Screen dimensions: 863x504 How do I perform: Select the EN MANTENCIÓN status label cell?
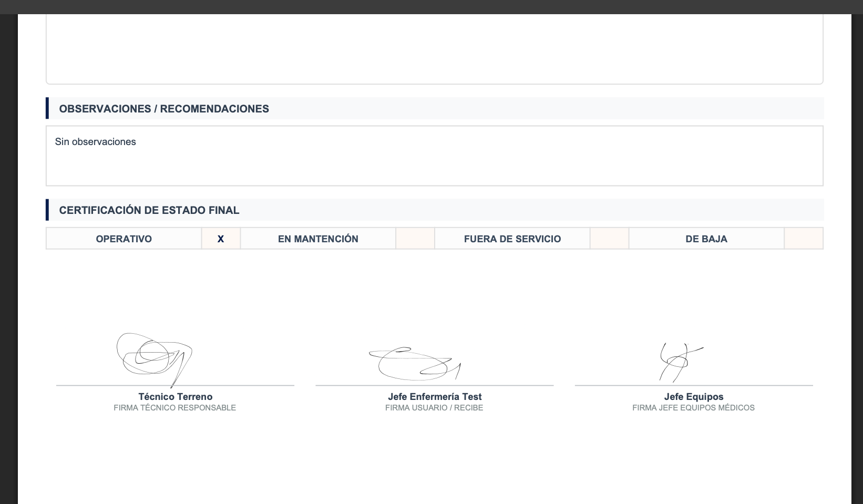(318, 239)
